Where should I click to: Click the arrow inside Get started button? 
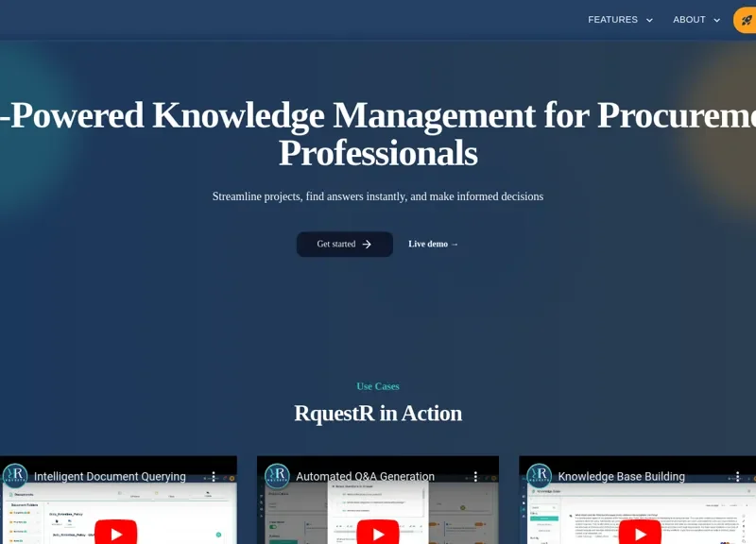pyautogui.click(x=367, y=245)
